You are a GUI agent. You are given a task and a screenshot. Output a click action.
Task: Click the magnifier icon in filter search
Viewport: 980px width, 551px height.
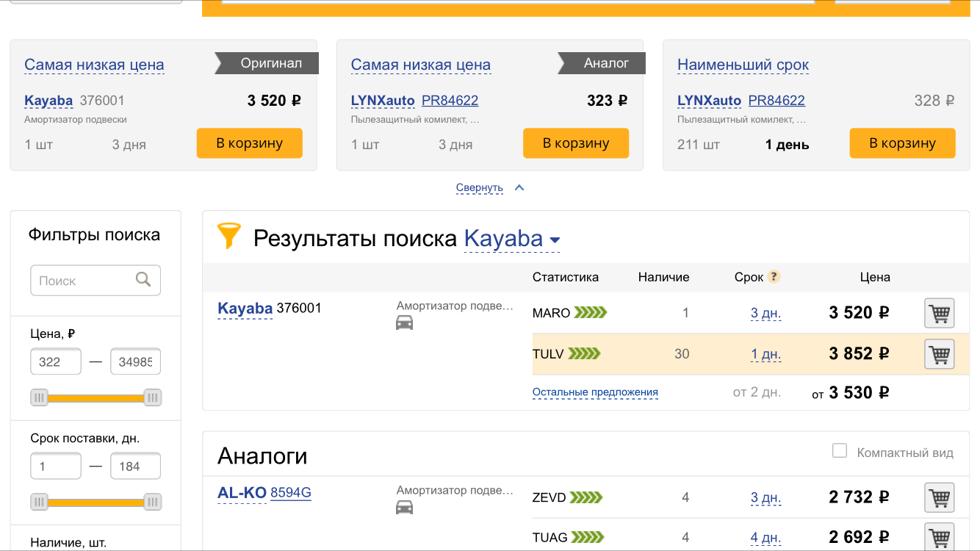coord(143,280)
